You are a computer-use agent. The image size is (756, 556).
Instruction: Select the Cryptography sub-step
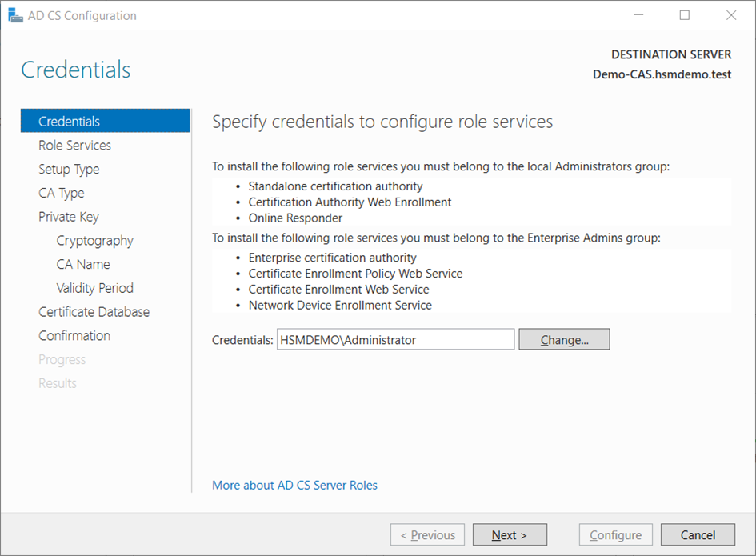(94, 241)
